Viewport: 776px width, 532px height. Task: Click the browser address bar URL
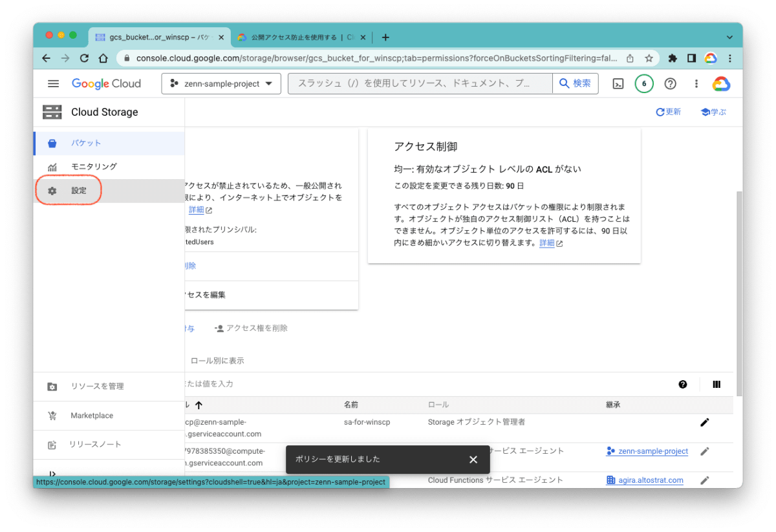click(x=376, y=58)
